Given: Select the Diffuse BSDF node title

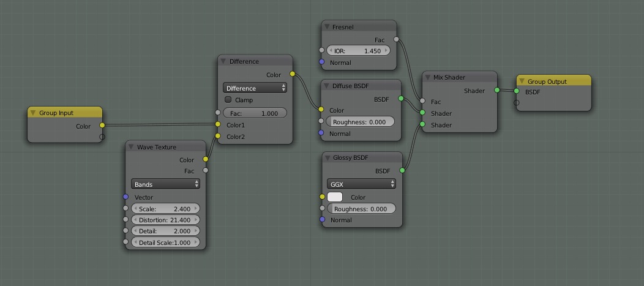Looking at the screenshot, I should pyautogui.click(x=351, y=86).
